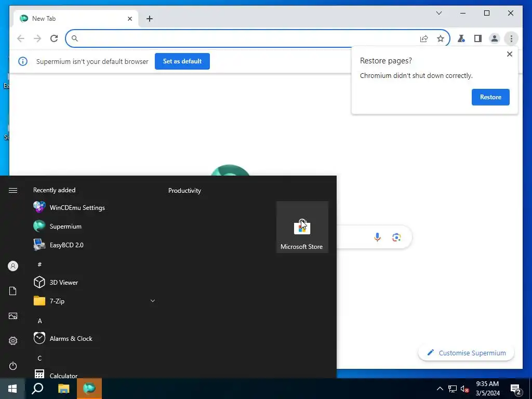Open the experiments flask icon
The width and height of the screenshot is (532, 399).
click(x=461, y=38)
